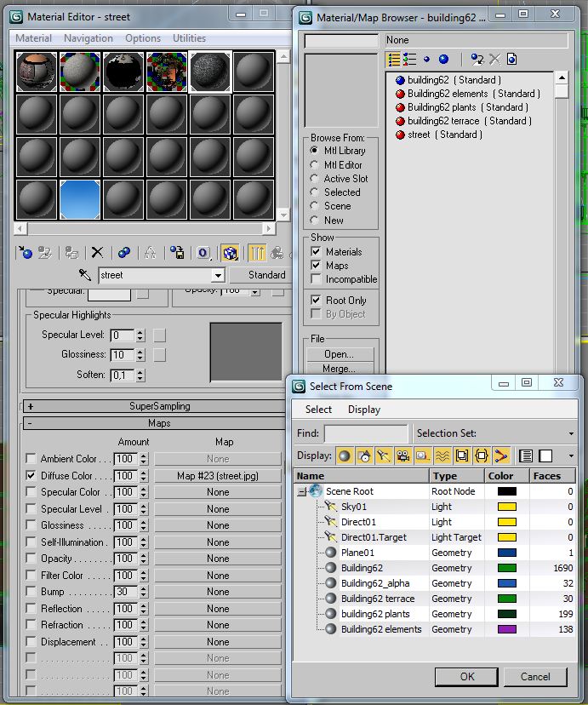Enable Bump map checkbox

pos(31,591)
